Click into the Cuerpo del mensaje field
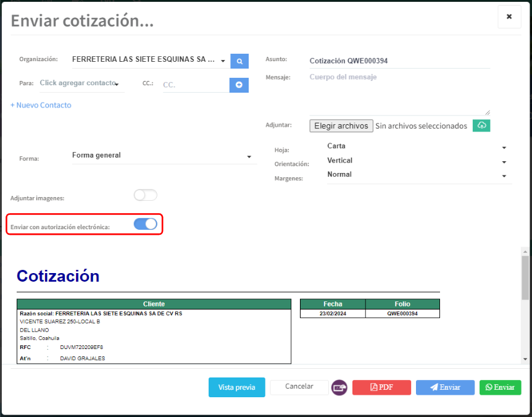532x417 pixels. [x=399, y=93]
